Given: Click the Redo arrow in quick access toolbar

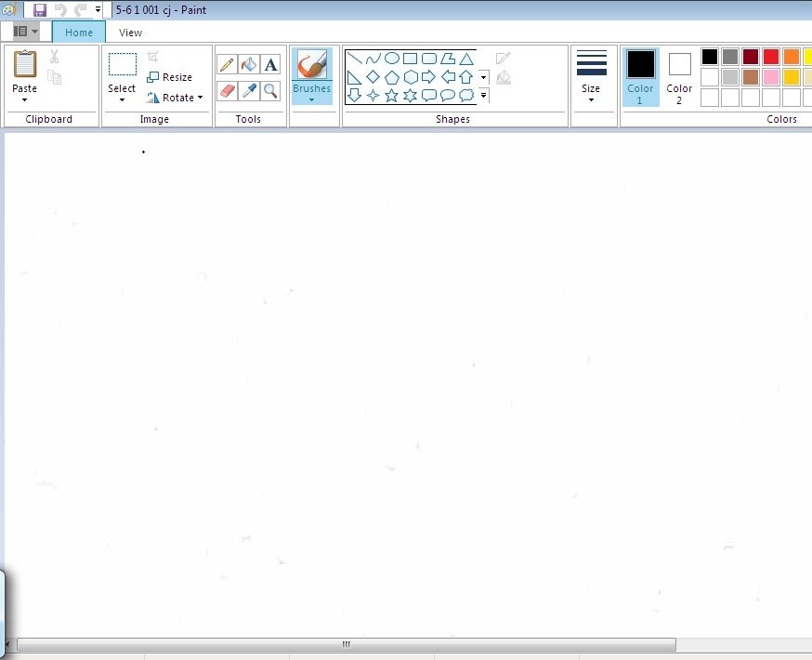Looking at the screenshot, I should coord(80,10).
